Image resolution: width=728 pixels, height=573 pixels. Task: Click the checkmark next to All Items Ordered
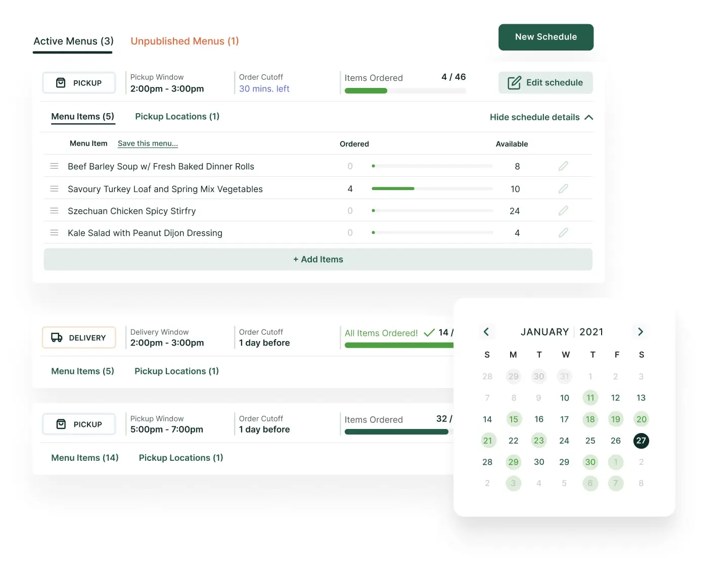coord(429,332)
